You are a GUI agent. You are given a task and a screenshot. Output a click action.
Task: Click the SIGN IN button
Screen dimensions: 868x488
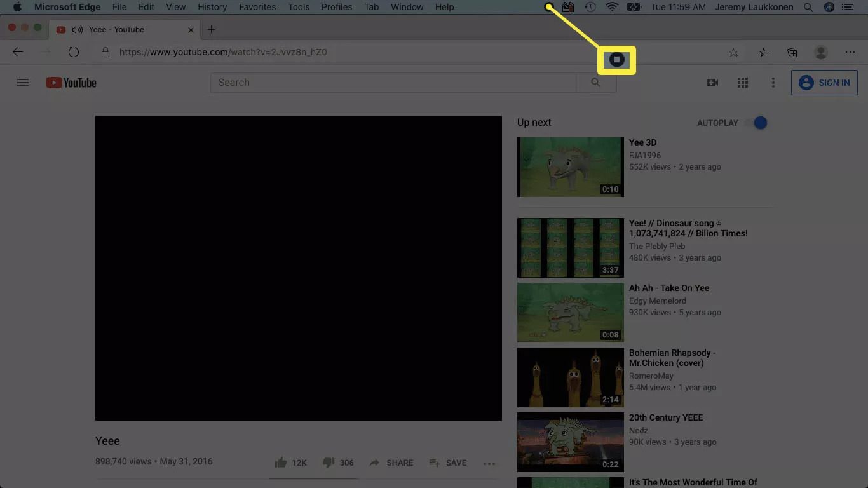pos(824,83)
